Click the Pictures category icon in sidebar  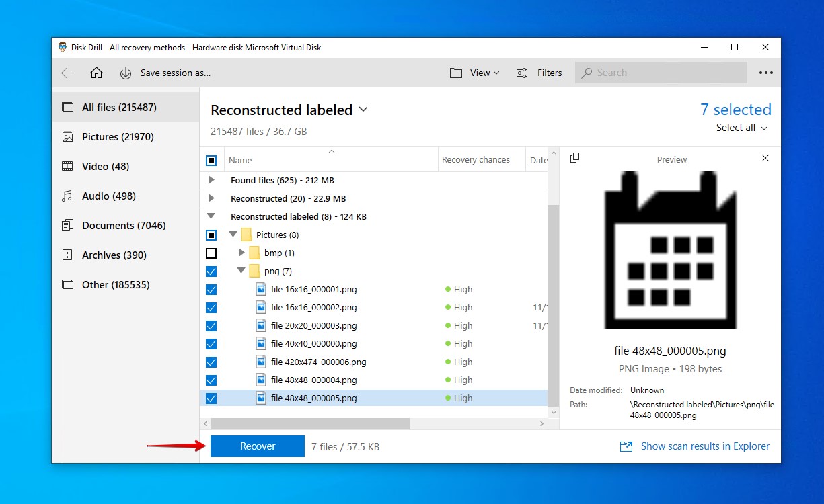point(67,137)
